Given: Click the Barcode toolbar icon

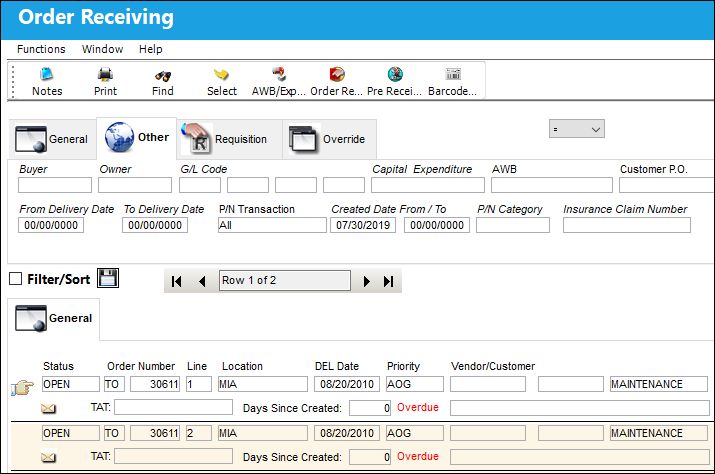Looking at the screenshot, I should pyautogui.click(x=453, y=74).
